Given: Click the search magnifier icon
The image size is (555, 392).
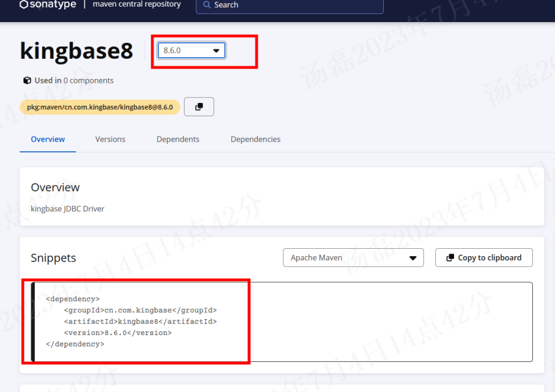Looking at the screenshot, I should [x=207, y=5].
